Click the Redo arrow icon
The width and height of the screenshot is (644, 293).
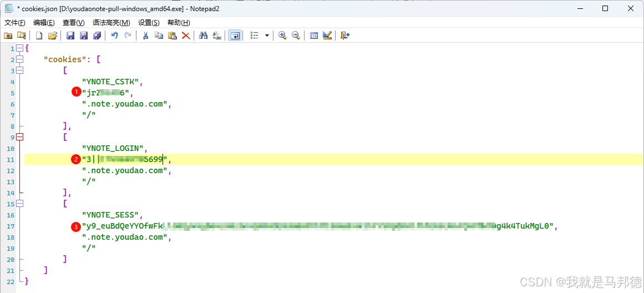click(128, 36)
